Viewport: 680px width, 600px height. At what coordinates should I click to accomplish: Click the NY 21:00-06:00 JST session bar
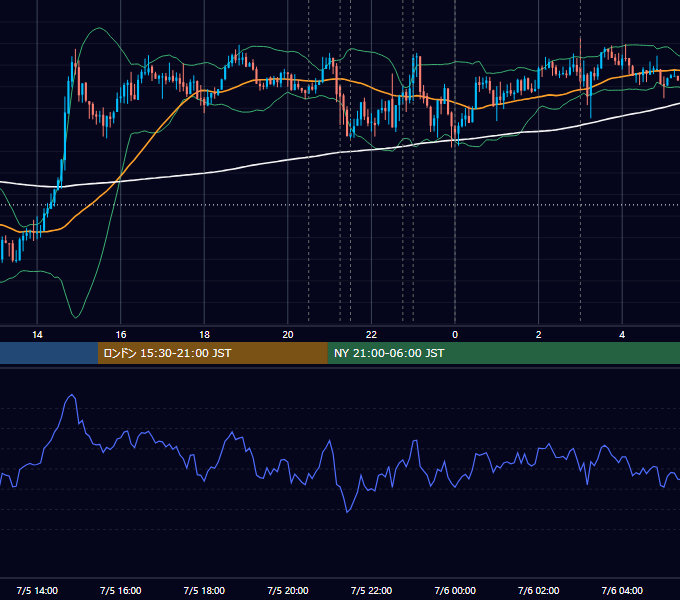tap(503, 353)
